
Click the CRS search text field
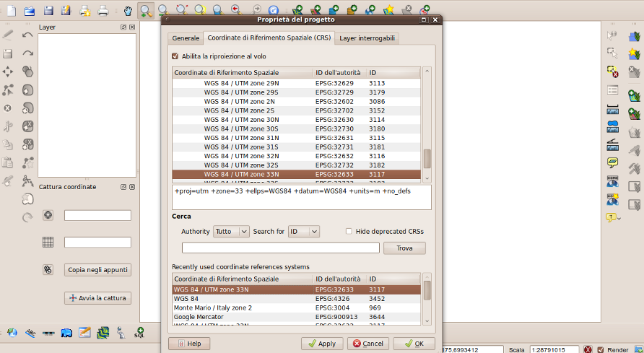(x=281, y=248)
